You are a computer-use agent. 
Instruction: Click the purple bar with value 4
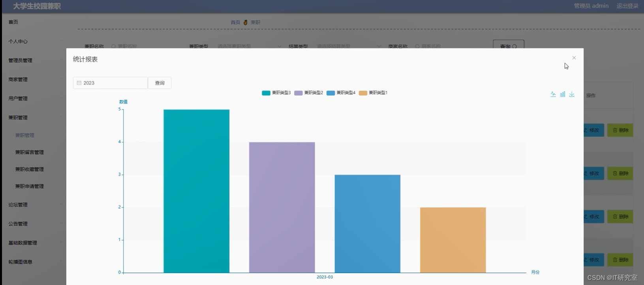pyautogui.click(x=282, y=208)
